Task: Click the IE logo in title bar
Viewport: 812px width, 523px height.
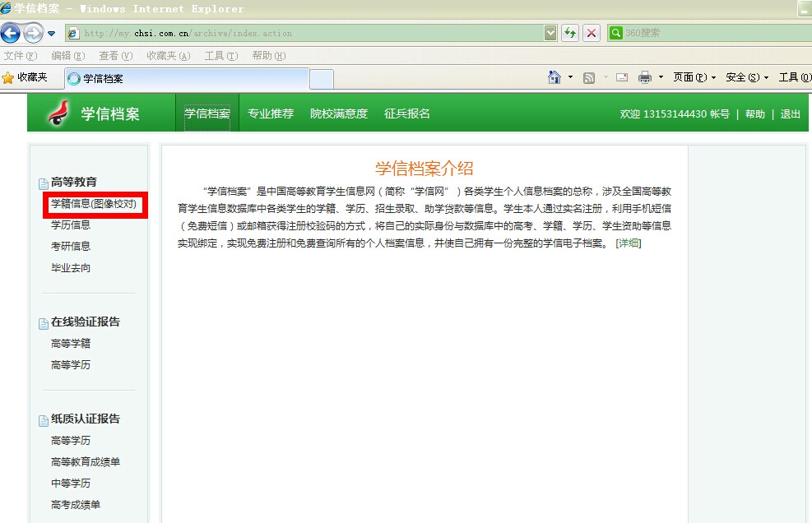Action: coord(6,8)
